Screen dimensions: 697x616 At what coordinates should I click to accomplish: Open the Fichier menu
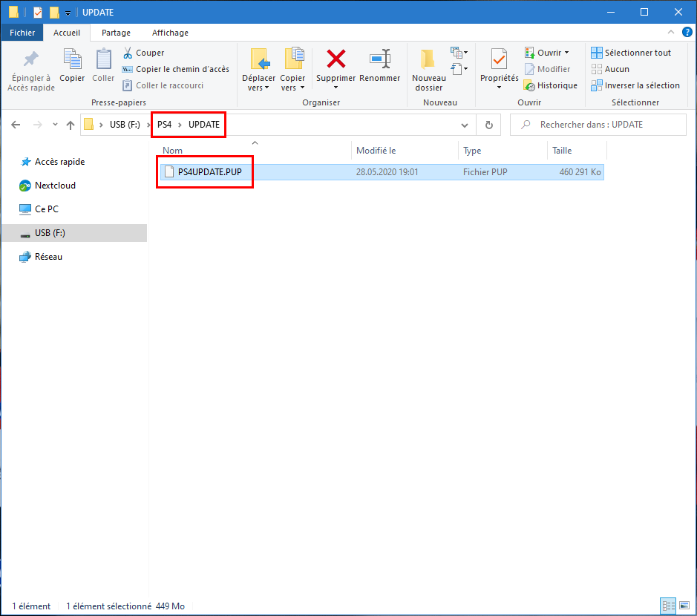tap(22, 33)
